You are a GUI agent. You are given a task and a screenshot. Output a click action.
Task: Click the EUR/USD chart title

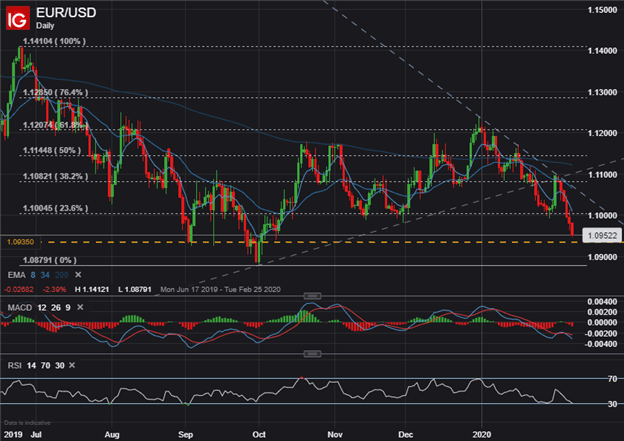[x=66, y=13]
